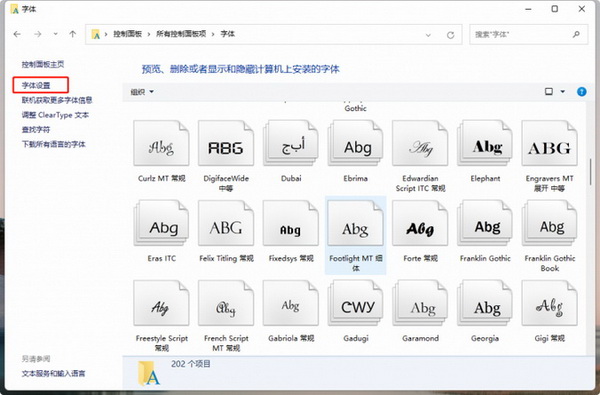Expand the address bar history dropdown
The height and width of the screenshot is (395, 600).
(x=428, y=35)
